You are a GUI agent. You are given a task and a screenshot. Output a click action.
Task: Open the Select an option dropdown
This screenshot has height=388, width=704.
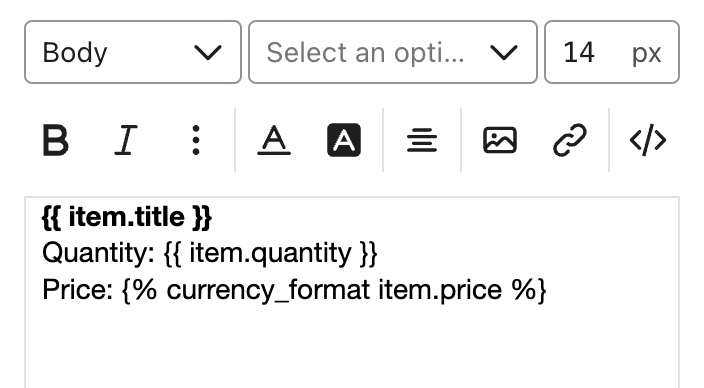click(393, 52)
